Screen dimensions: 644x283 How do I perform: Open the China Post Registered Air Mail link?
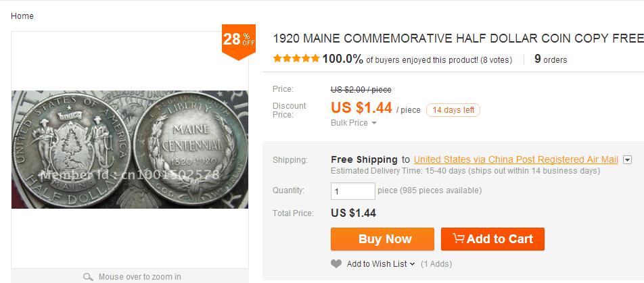pos(515,159)
